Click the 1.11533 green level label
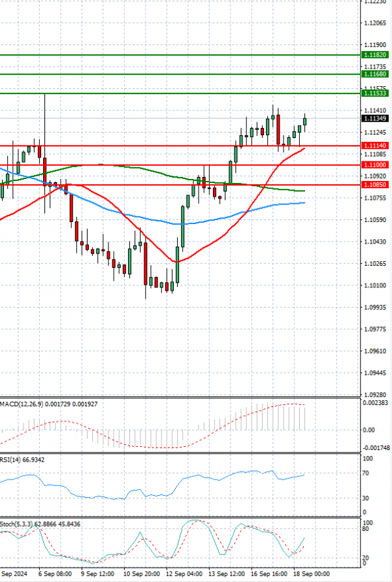This screenshot has height=582, width=392. pyautogui.click(x=375, y=93)
